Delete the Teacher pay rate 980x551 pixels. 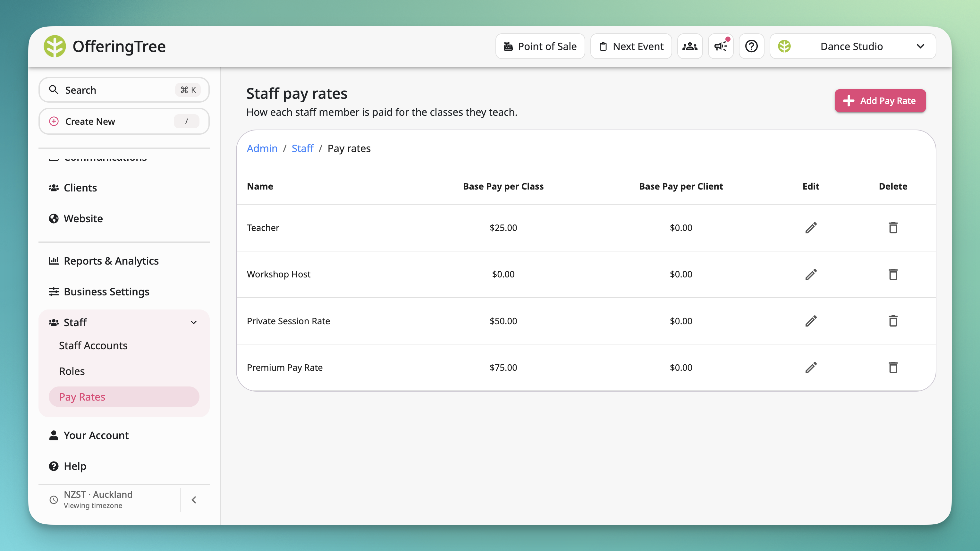893,228
